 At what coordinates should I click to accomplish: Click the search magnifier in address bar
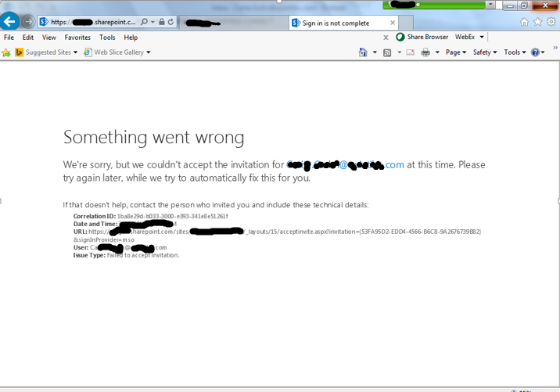[x=144, y=22]
